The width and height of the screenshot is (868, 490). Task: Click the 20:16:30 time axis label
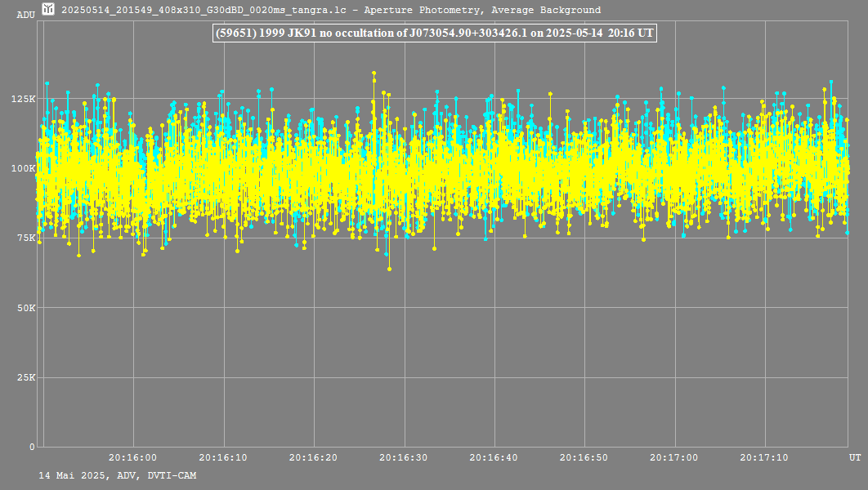[404, 458]
